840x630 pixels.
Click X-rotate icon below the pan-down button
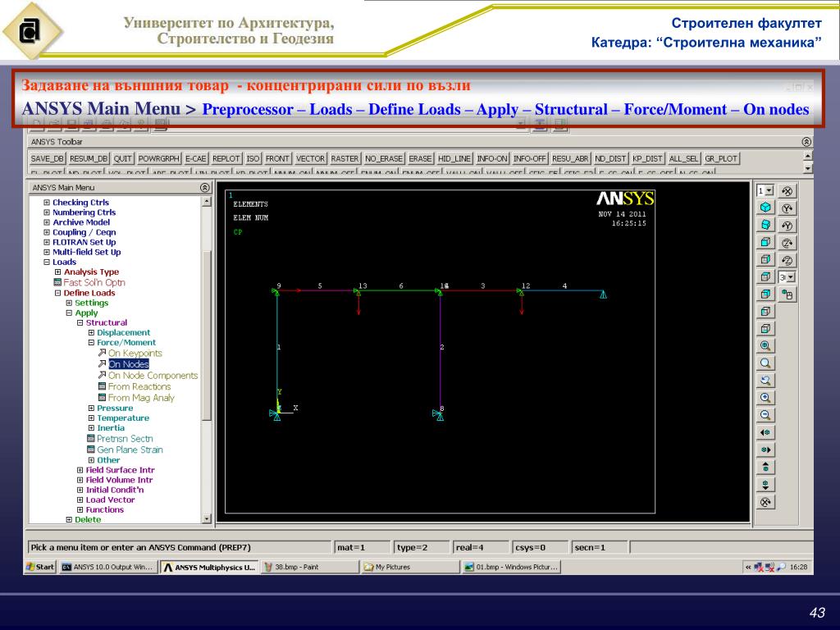(765, 502)
